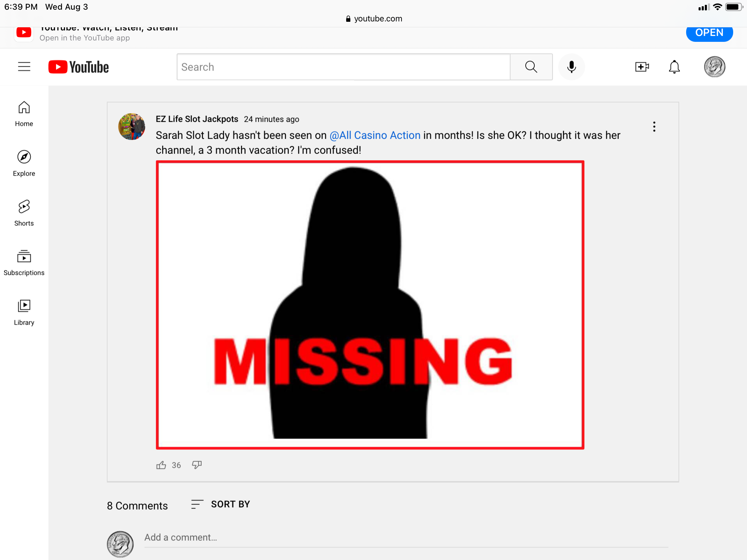Open Library in sidebar

click(24, 312)
